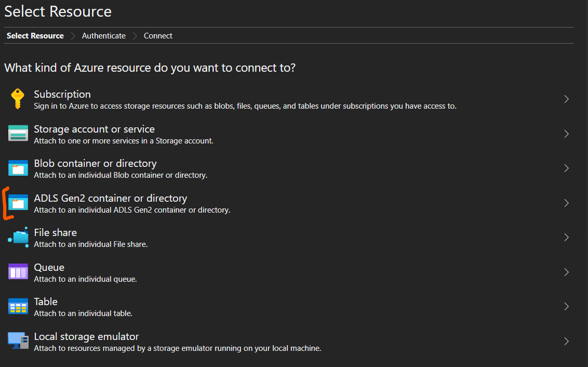
Task: Expand the Local storage emulator chevron
Action: coord(566,341)
